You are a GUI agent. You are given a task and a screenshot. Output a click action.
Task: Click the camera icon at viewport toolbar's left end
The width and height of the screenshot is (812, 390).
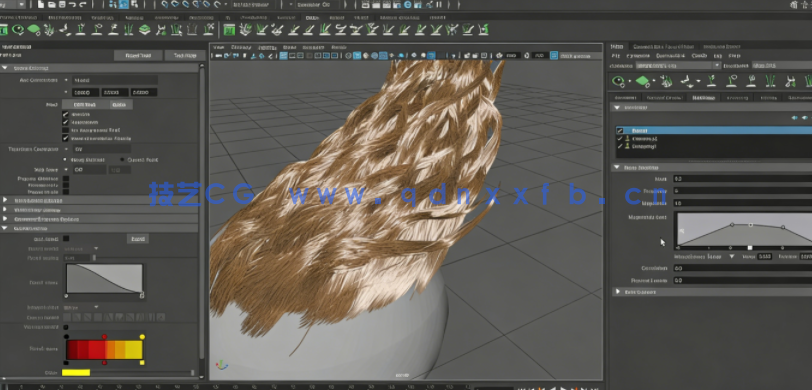(219, 55)
